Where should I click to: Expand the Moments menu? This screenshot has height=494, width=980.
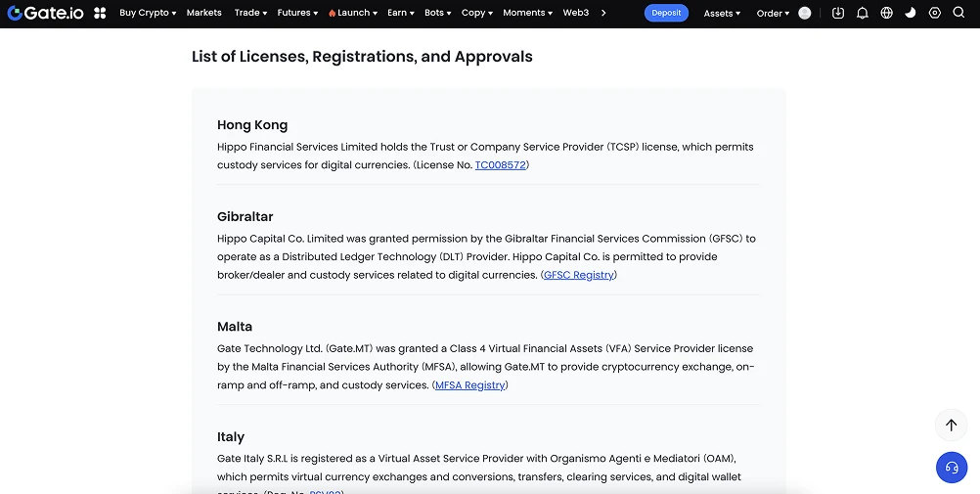[x=527, y=13]
